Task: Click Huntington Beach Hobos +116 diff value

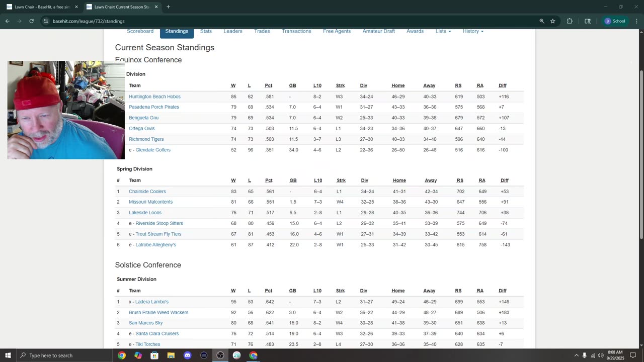Action: 504,97
